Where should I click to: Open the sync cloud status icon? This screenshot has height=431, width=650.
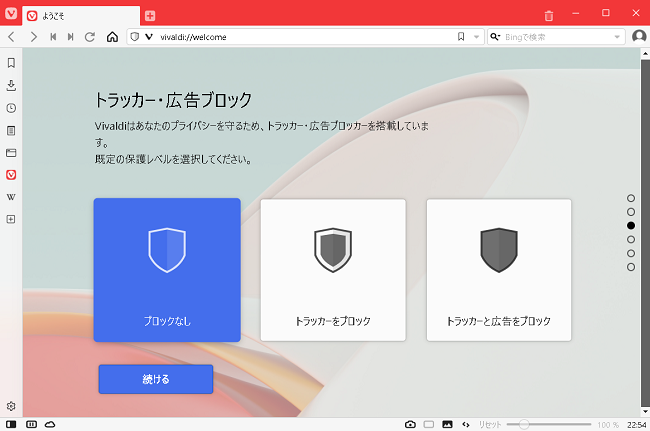(x=50, y=424)
